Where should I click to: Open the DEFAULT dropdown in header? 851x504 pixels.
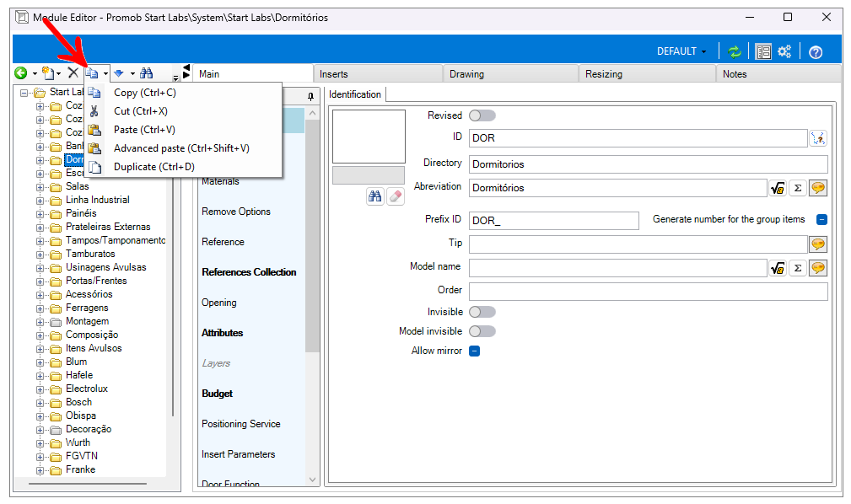click(x=681, y=51)
